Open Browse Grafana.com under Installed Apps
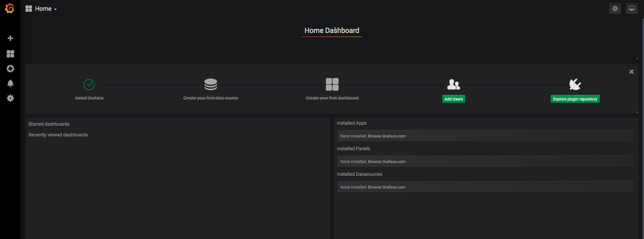644x239 pixels. [387, 136]
